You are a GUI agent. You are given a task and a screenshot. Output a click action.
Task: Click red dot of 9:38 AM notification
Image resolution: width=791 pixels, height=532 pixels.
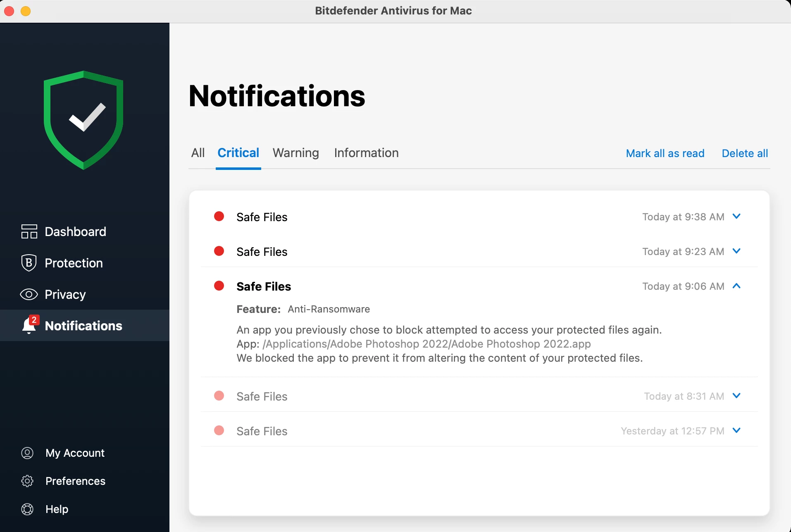(x=219, y=216)
